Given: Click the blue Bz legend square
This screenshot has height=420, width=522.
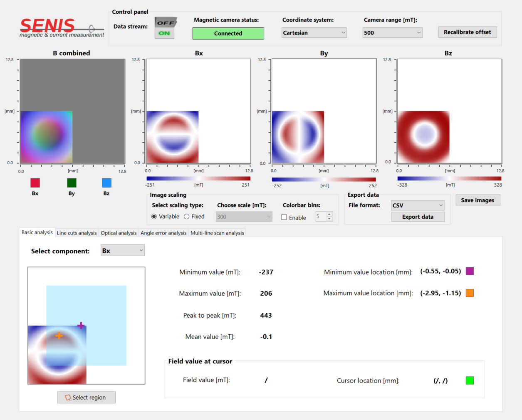Looking at the screenshot, I should [x=106, y=183].
